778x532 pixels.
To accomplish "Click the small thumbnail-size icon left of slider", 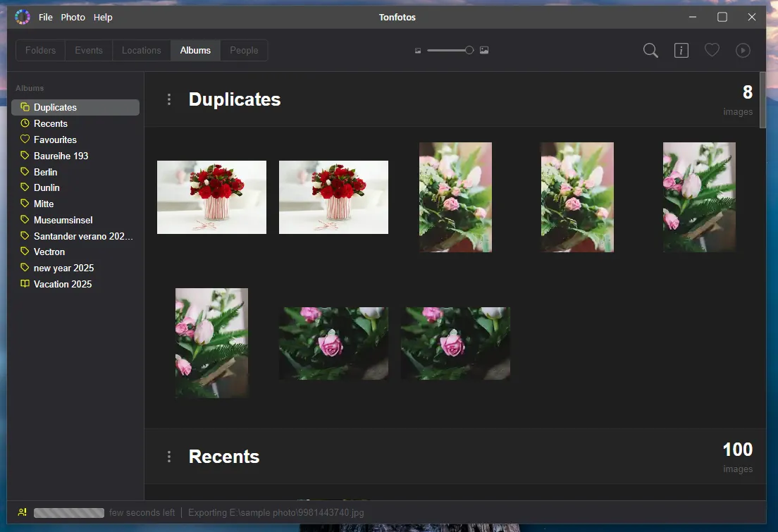I will pos(418,50).
